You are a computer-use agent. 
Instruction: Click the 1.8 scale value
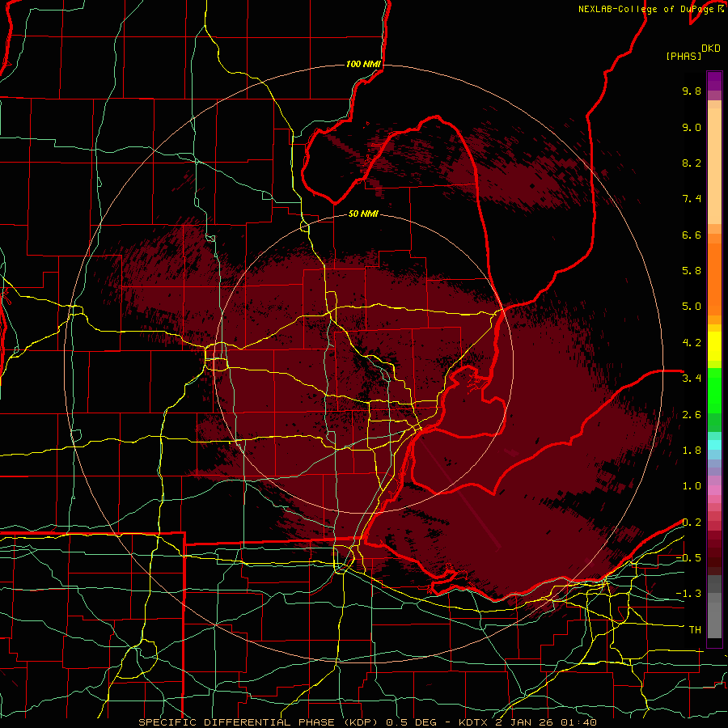pos(692,451)
